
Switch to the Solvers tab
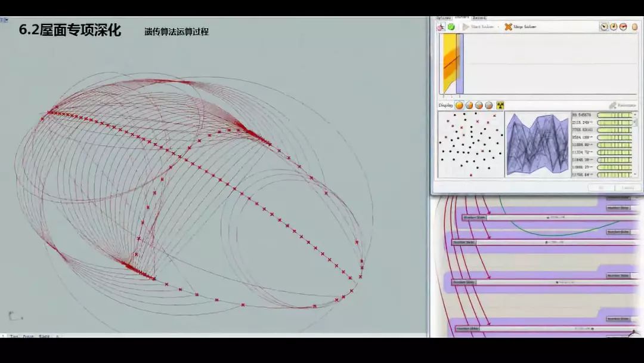(462, 17)
